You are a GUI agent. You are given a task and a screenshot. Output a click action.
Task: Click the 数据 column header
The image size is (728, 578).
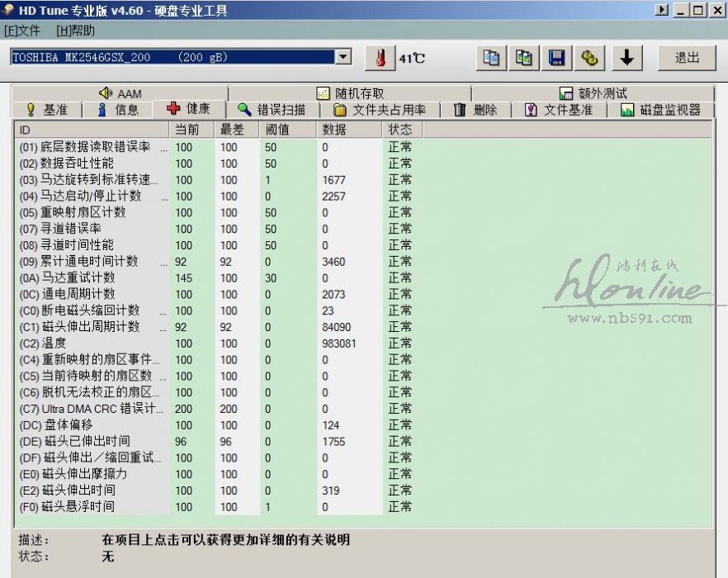pyautogui.click(x=334, y=130)
